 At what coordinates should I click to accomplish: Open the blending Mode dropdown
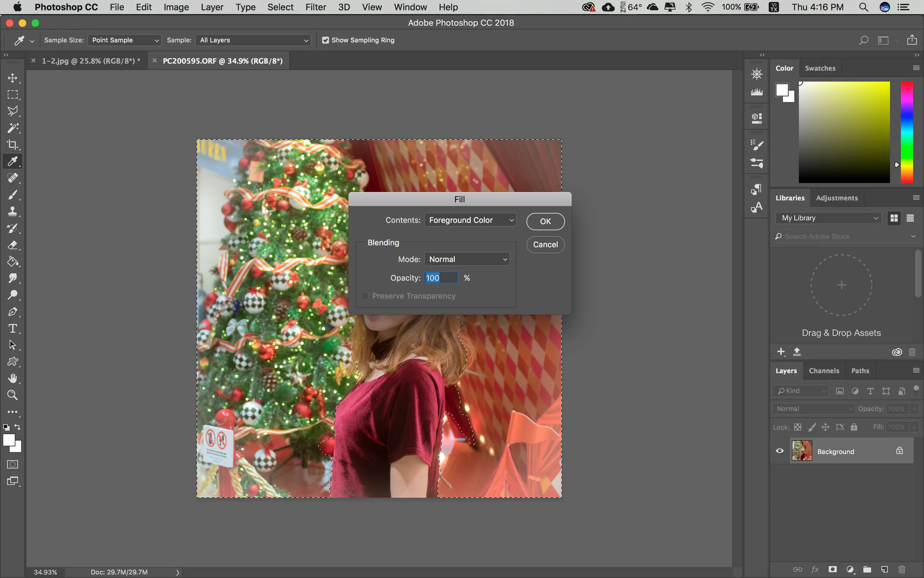467,259
